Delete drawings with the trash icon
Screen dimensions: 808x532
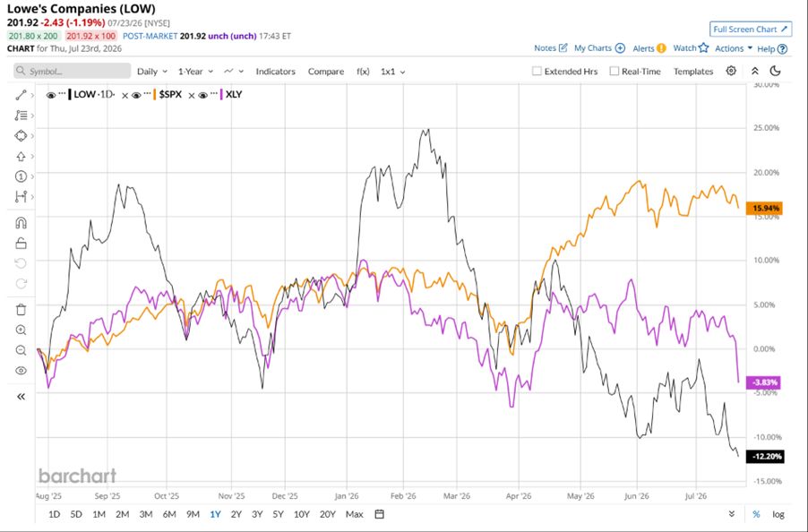(21, 310)
